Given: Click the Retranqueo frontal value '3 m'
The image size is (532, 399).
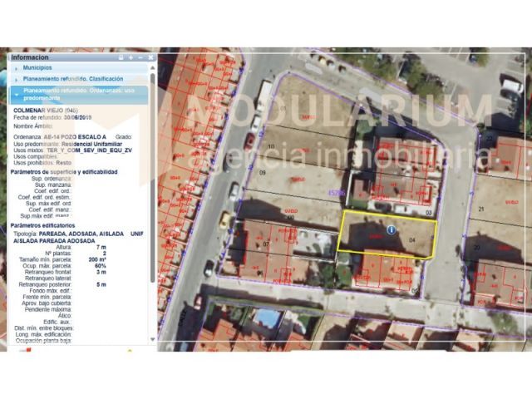Looking at the screenshot, I should [101, 272].
